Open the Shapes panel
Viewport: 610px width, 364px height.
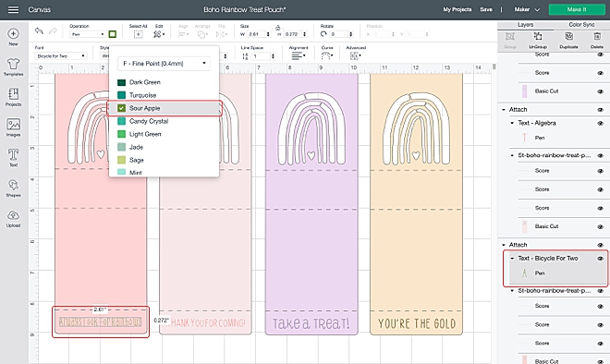tap(13, 185)
